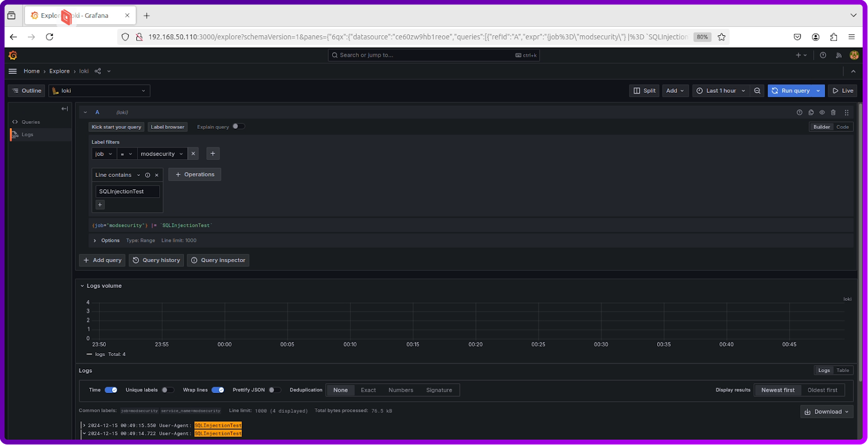
Task: Go to Queries in the outline
Action: pyautogui.click(x=31, y=122)
